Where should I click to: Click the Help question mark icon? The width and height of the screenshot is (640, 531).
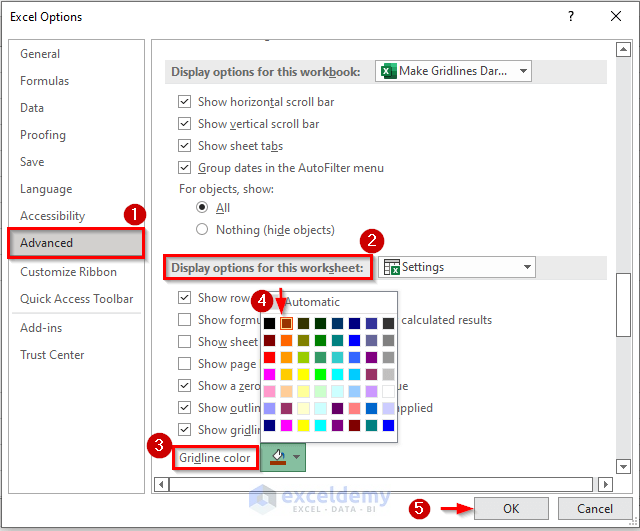click(x=571, y=16)
